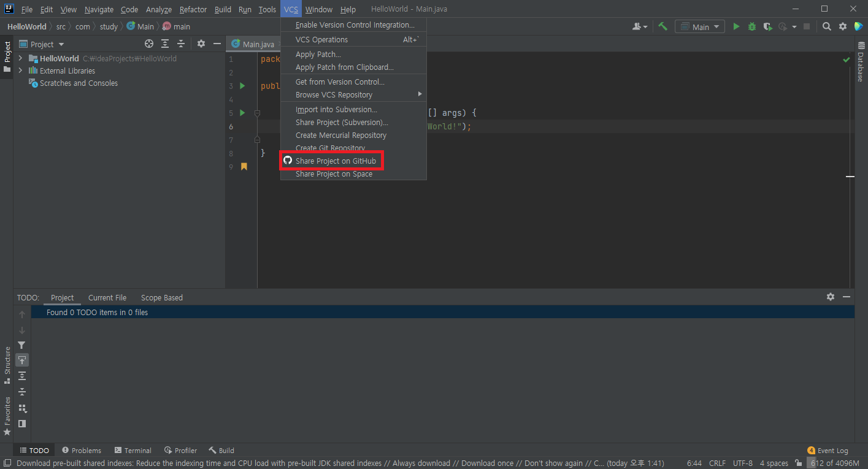
Task: Hide the Project panel with minus icon
Action: click(x=217, y=44)
